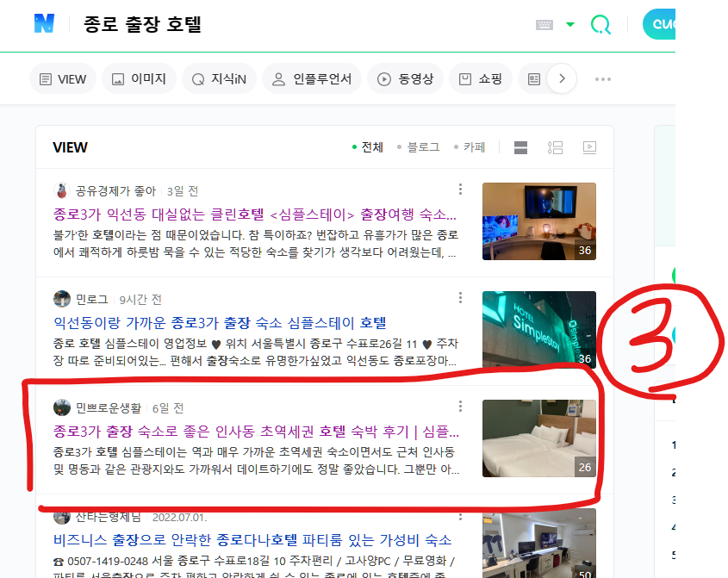Select the 지식iN tab
Viewport: 728px width, 578px height.
(x=219, y=79)
